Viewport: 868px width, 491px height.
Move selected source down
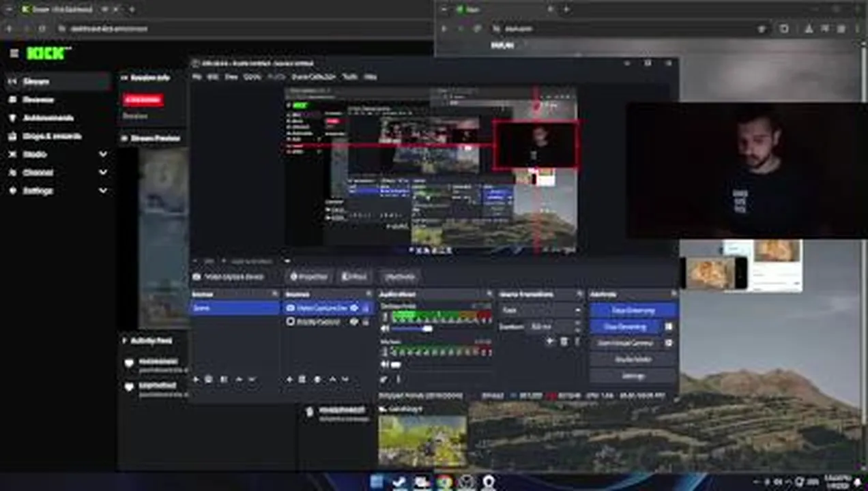(x=345, y=379)
